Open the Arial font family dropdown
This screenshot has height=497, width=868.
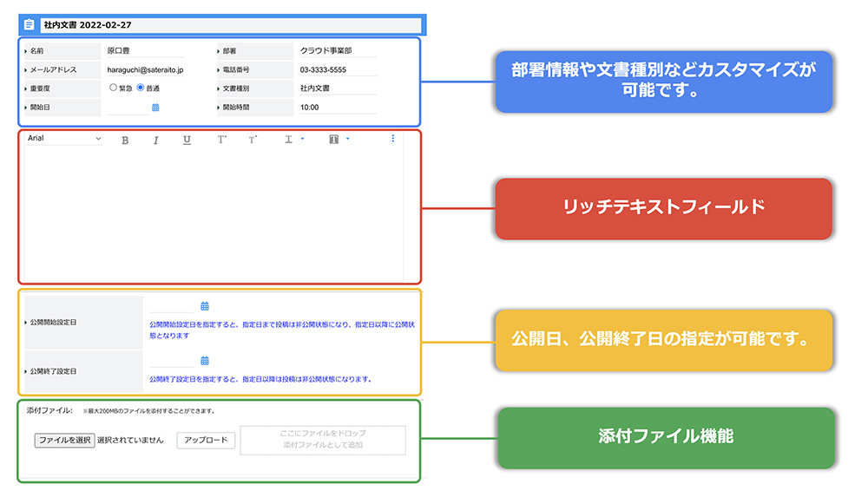(63, 139)
